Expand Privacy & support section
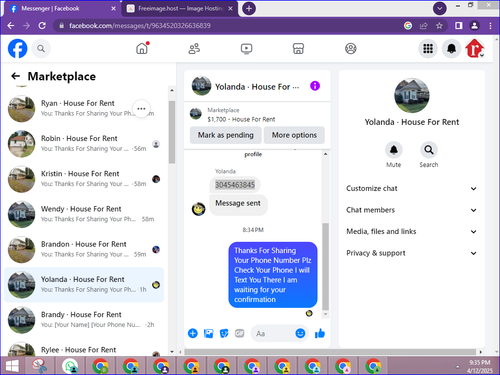 point(412,253)
